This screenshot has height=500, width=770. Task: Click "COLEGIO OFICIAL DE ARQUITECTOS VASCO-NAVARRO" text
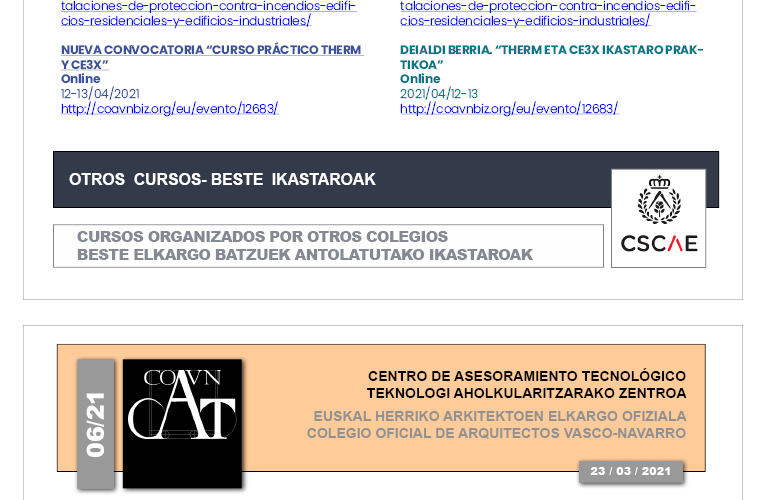point(496,434)
